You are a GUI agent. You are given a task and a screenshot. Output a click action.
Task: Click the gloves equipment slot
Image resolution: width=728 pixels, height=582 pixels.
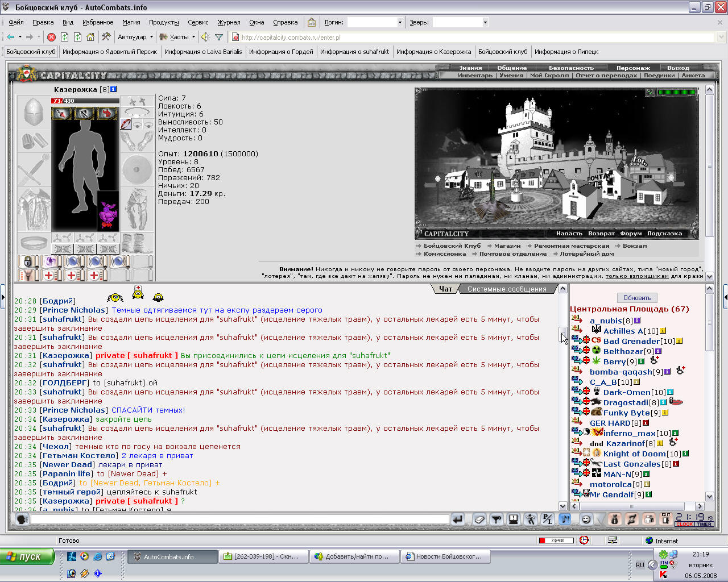pos(137,141)
